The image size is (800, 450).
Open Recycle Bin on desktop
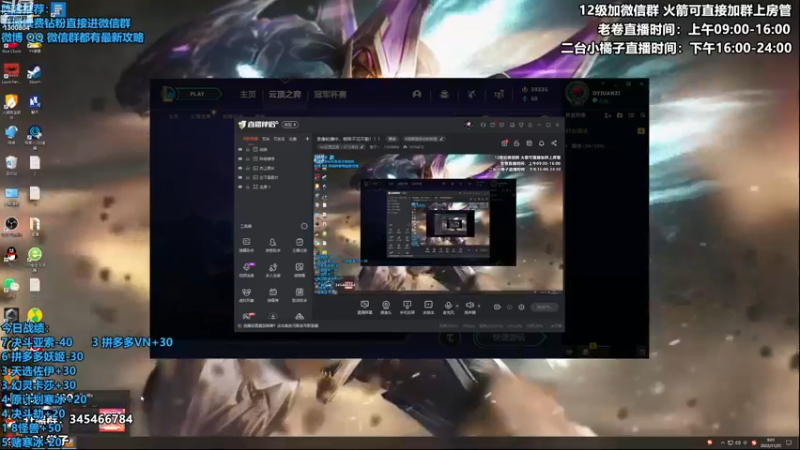pyautogui.click(x=11, y=165)
